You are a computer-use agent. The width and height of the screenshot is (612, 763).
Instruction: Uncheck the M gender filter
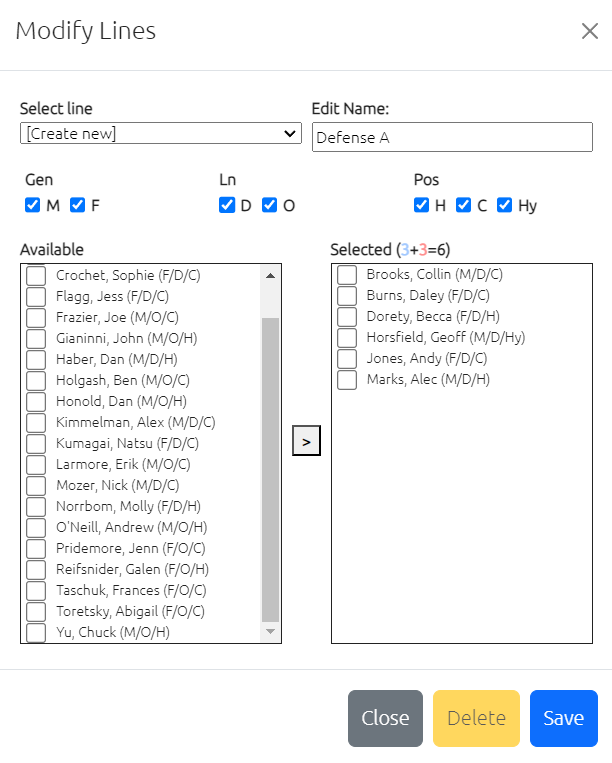click(x=33, y=205)
